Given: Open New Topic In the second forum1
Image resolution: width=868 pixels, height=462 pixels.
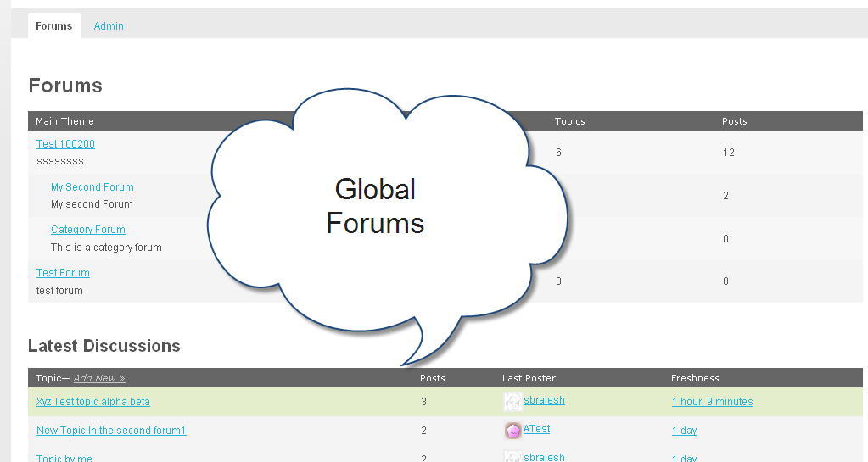Looking at the screenshot, I should 111,431.
